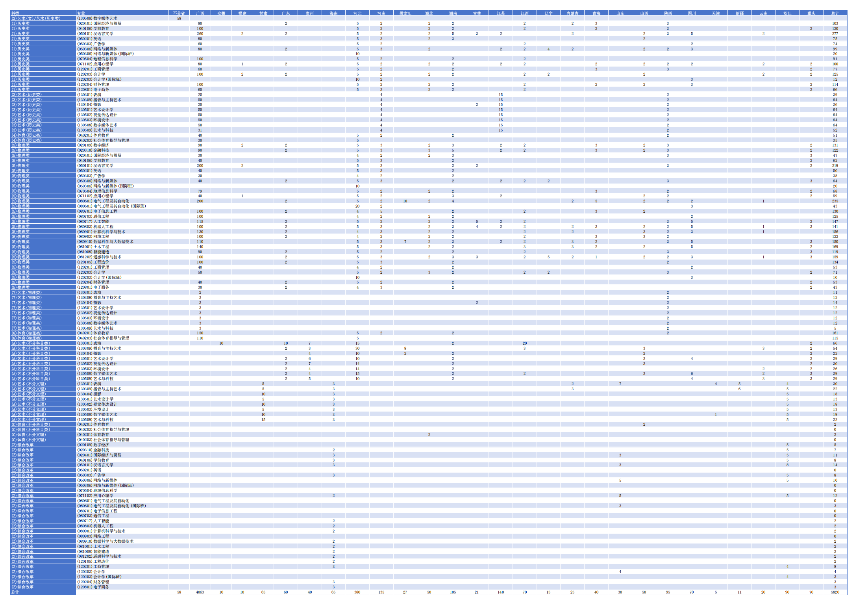Click the 黑龙江 column header

[x=405, y=13]
